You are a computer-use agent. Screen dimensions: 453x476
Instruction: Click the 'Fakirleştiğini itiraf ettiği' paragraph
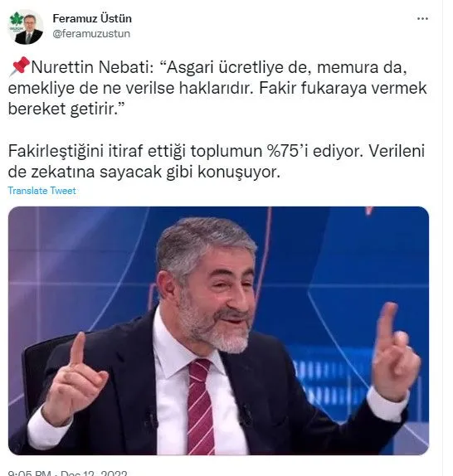tap(217, 161)
